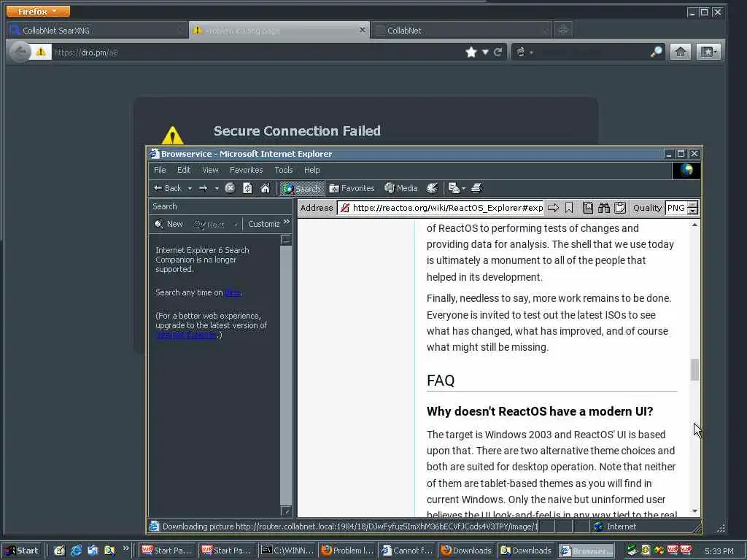Open the Tools menu in Internet Explorer
The width and height of the screenshot is (747, 560).
(x=284, y=170)
